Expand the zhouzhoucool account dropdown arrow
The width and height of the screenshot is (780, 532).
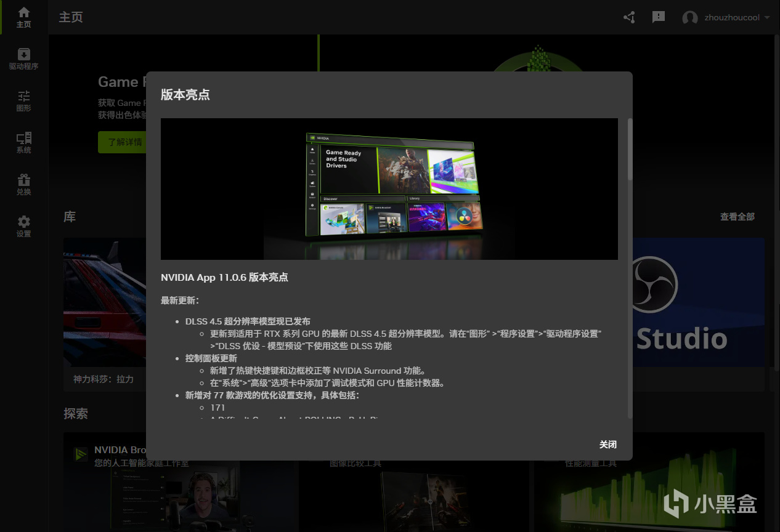(x=767, y=18)
